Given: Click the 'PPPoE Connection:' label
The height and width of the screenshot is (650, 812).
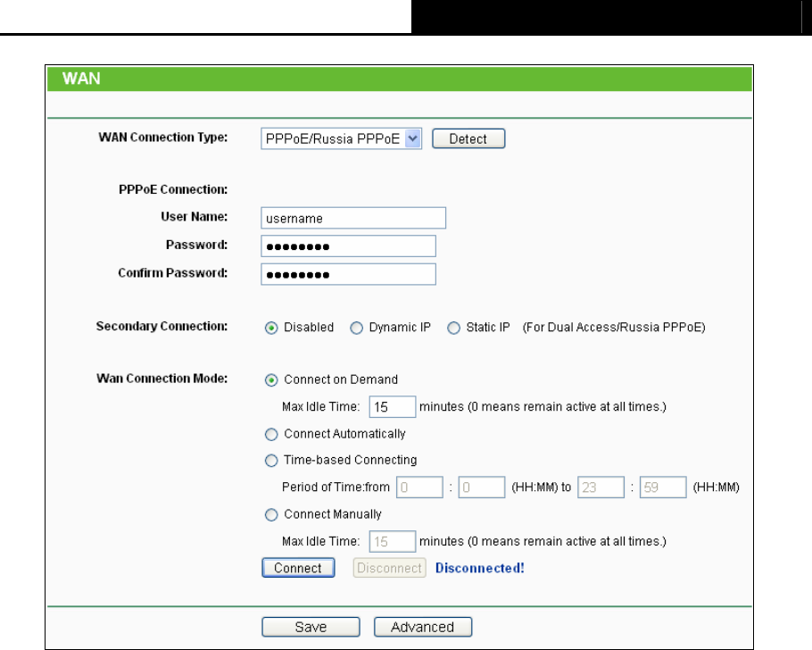Looking at the screenshot, I should (x=173, y=189).
